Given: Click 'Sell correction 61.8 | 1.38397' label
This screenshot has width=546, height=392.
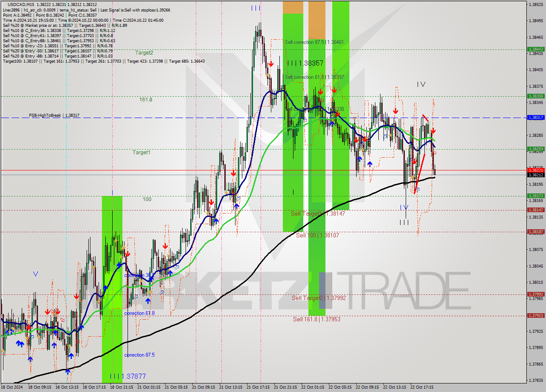Looking at the screenshot, I should [x=314, y=77].
